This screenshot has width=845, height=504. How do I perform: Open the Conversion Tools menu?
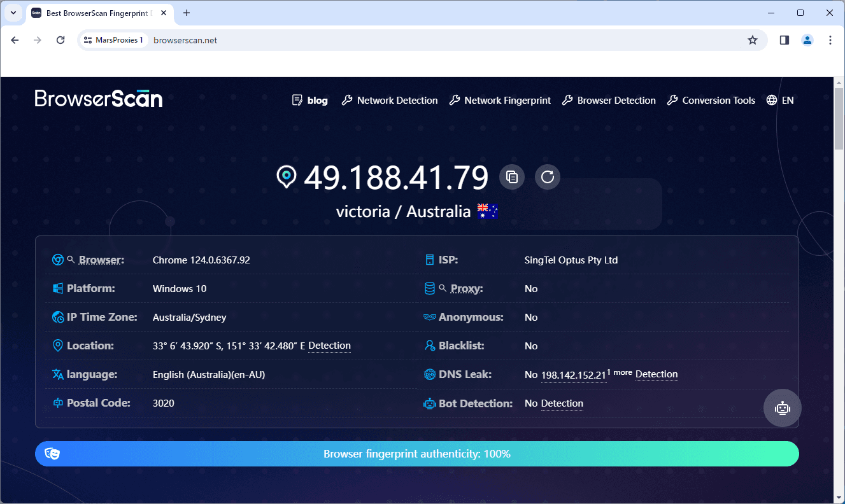(711, 100)
